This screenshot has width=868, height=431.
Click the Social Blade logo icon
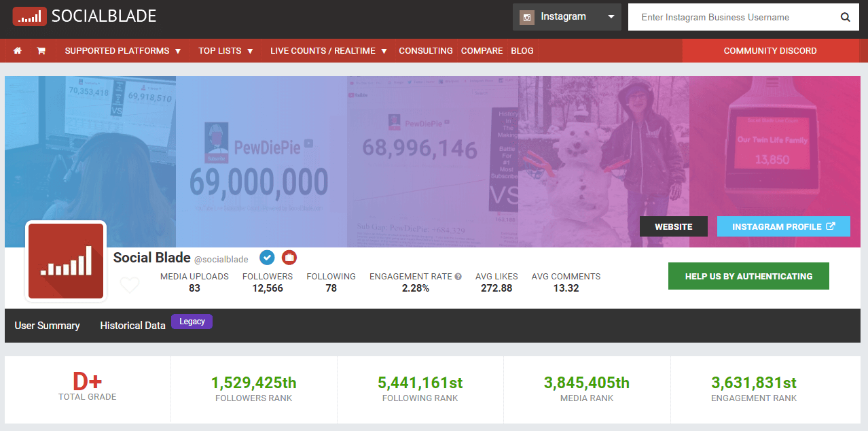29,16
